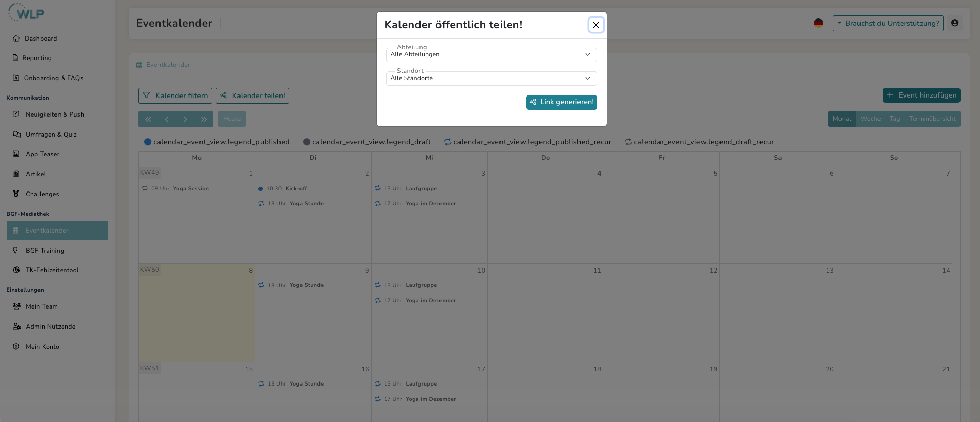
Task: Click the gray draft legend dot
Action: 307,142
